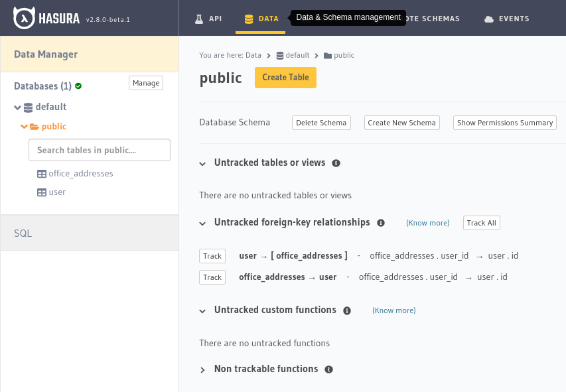
Task: Open the Know more link about foreign-key relationships
Action: click(427, 223)
